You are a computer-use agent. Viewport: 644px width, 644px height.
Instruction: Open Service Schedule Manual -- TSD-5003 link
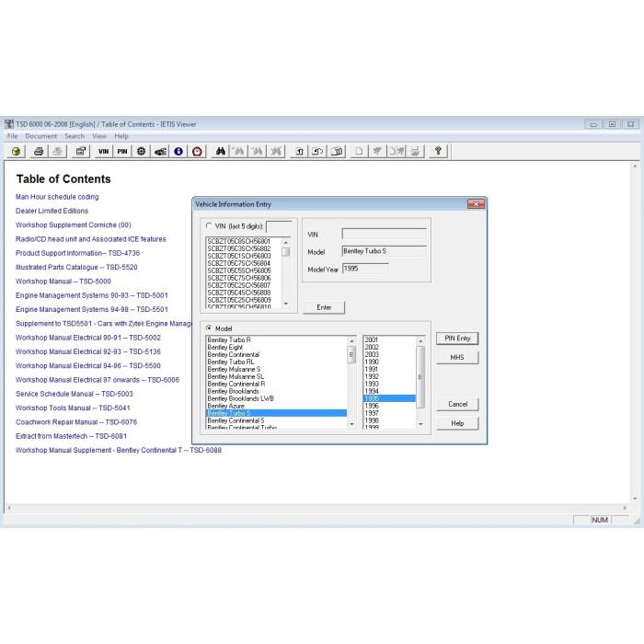pos(75,394)
